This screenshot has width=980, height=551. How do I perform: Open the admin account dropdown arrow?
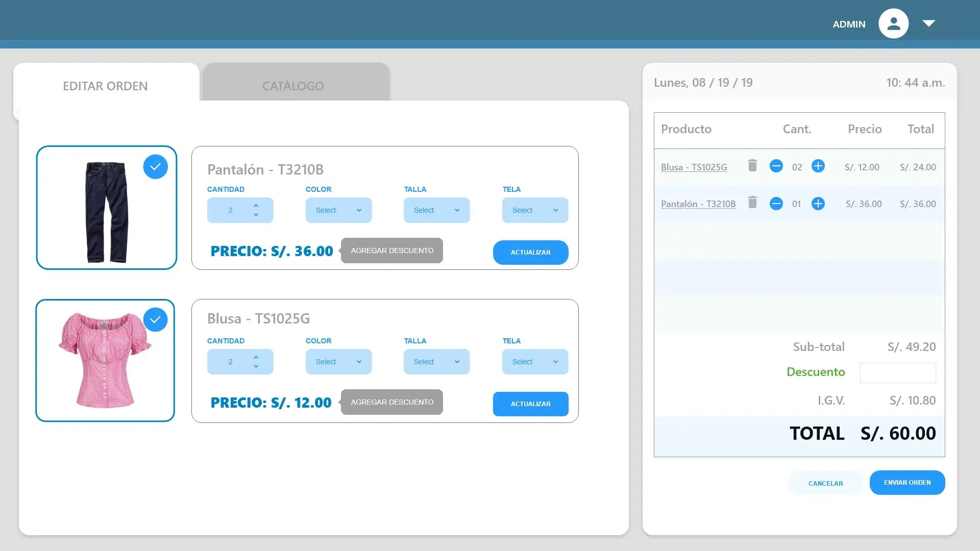coord(928,23)
